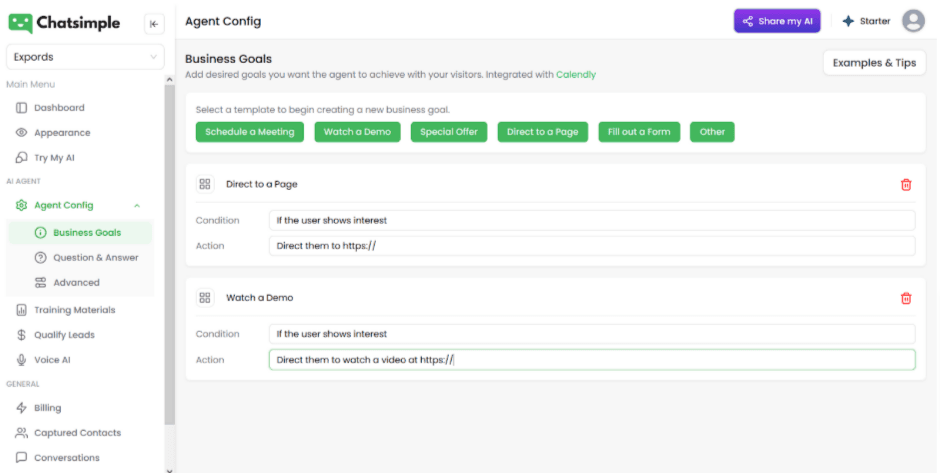The height and width of the screenshot is (473, 940).
Task: Delete the Watch a Demo goal
Action: click(906, 298)
